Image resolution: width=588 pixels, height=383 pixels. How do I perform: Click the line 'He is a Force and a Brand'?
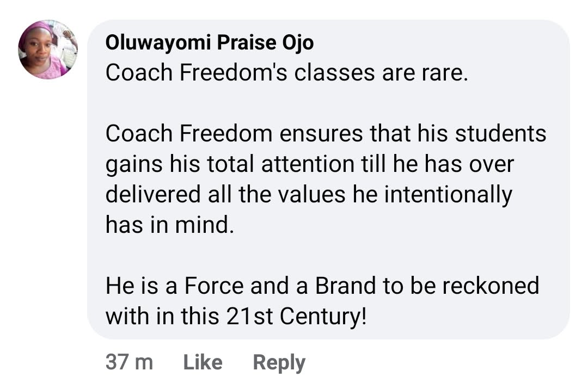pos(322,286)
